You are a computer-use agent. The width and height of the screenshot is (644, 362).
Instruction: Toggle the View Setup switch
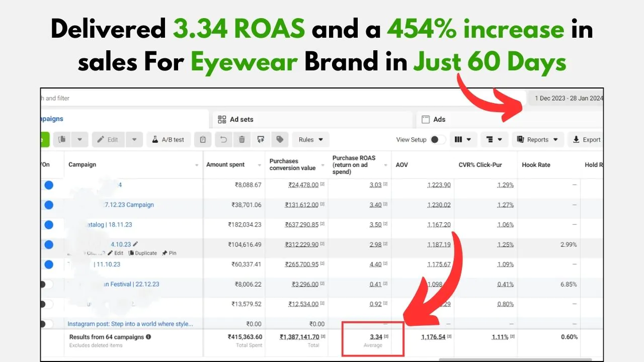[437, 140]
